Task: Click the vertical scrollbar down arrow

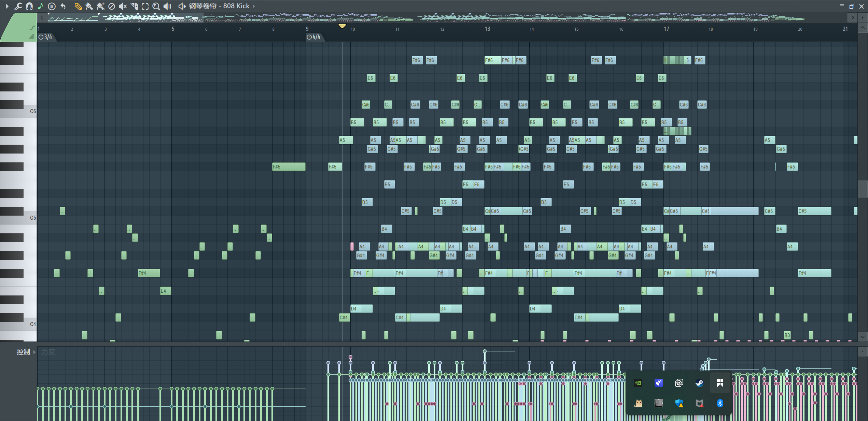Action: pos(863,337)
